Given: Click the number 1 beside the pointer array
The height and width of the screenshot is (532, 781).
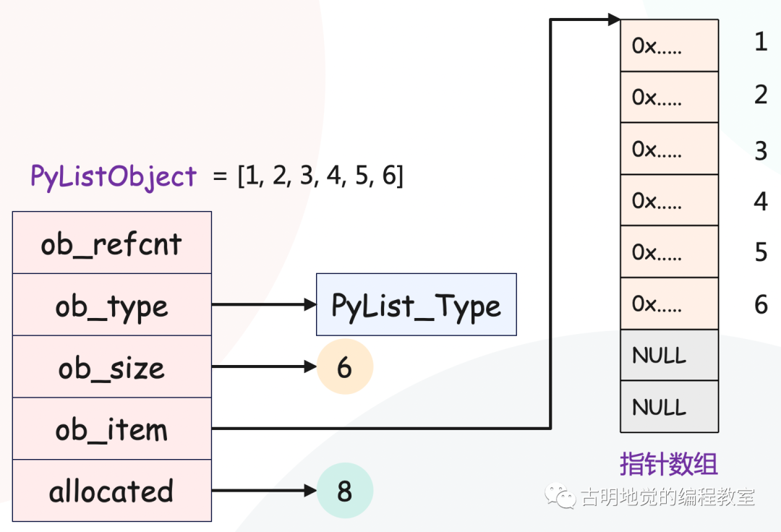Looking at the screenshot, I should coord(761,42).
